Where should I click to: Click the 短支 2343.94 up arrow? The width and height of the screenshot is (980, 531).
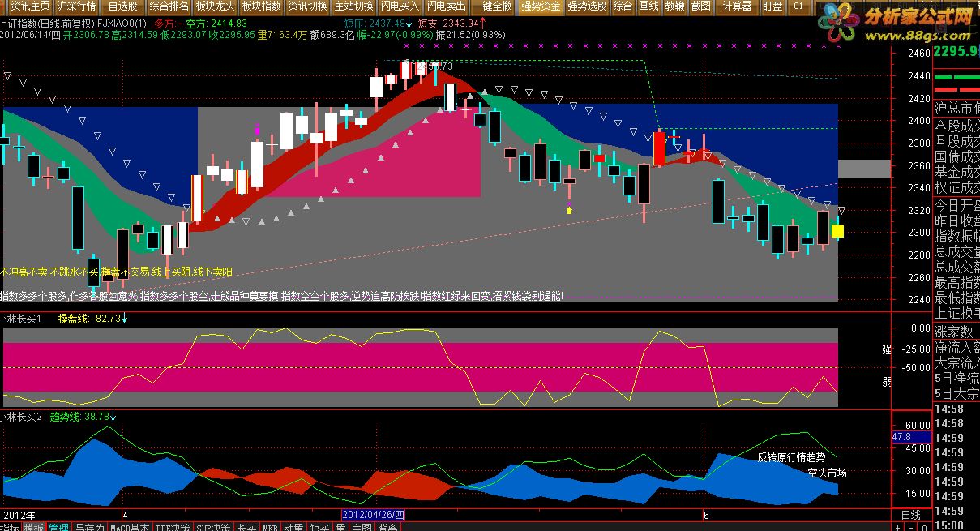pyautogui.click(x=484, y=24)
